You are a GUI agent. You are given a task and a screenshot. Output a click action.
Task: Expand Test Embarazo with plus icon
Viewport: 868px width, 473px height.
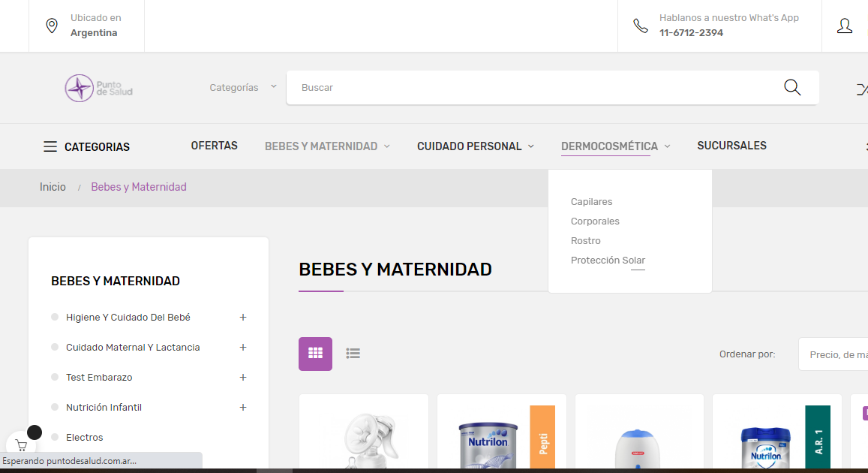(242, 377)
